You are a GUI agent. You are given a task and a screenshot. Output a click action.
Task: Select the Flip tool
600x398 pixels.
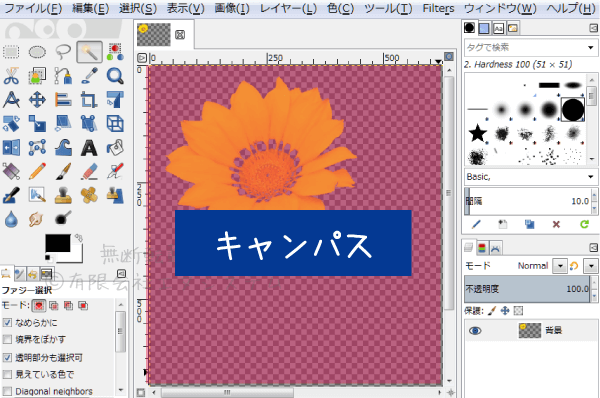(x=11, y=147)
